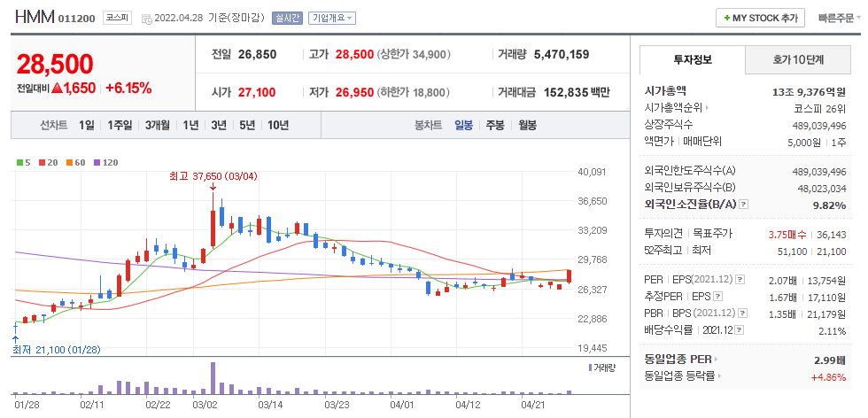Screen dimensions: 868x418
Task: Click the 외국인소진율 value 9.82%
Action: point(831,205)
